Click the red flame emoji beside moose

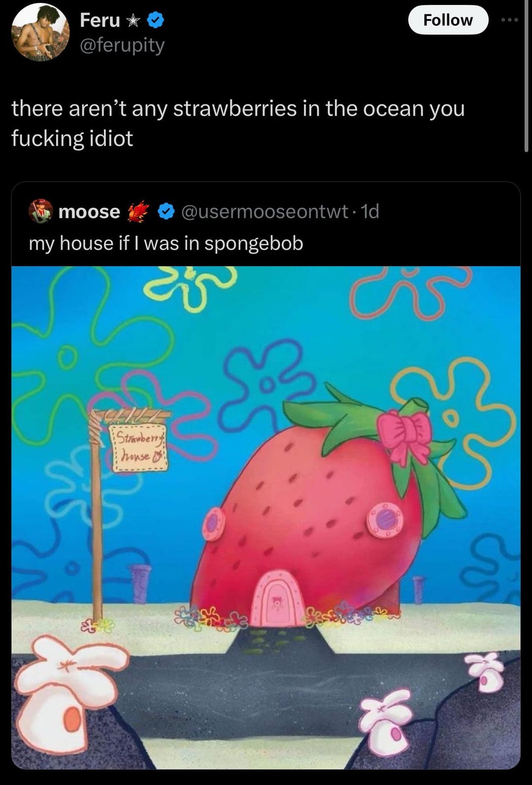pyautogui.click(x=138, y=211)
